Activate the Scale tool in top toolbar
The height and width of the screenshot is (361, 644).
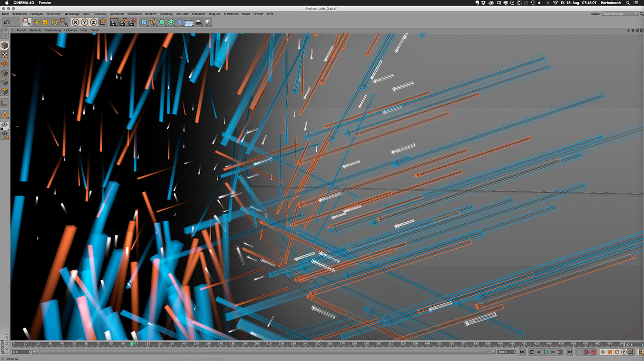pos(45,22)
